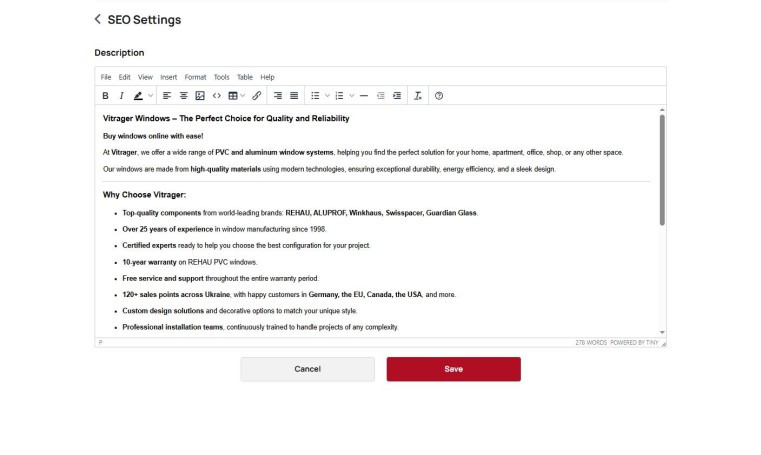Click the 278 words counter

tap(591, 342)
